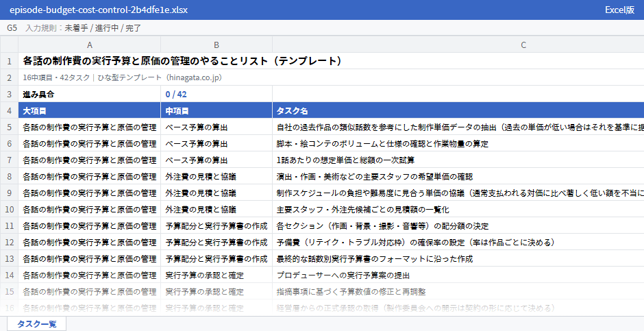The width and height of the screenshot is (644, 331).
Task: Select 実行予算の承認と確定 cell in row 14
Action: point(216,275)
